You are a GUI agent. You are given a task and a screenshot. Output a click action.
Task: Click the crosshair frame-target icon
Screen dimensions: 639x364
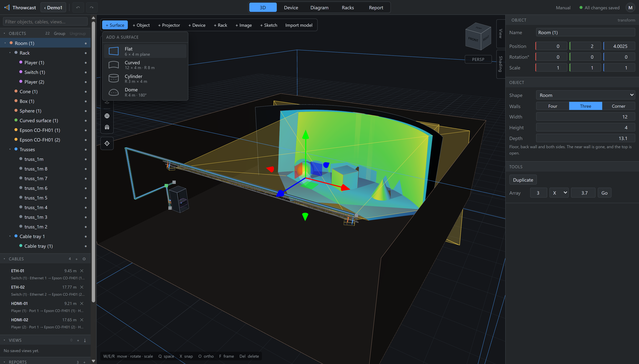point(107,144)
